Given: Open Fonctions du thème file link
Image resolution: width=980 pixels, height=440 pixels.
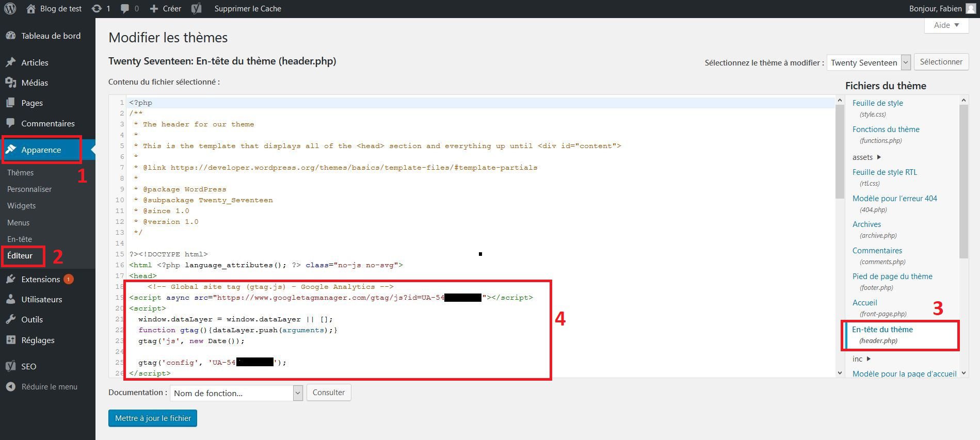Looking at the screenshot, I should pyautogui.click(x=886, y=129).
